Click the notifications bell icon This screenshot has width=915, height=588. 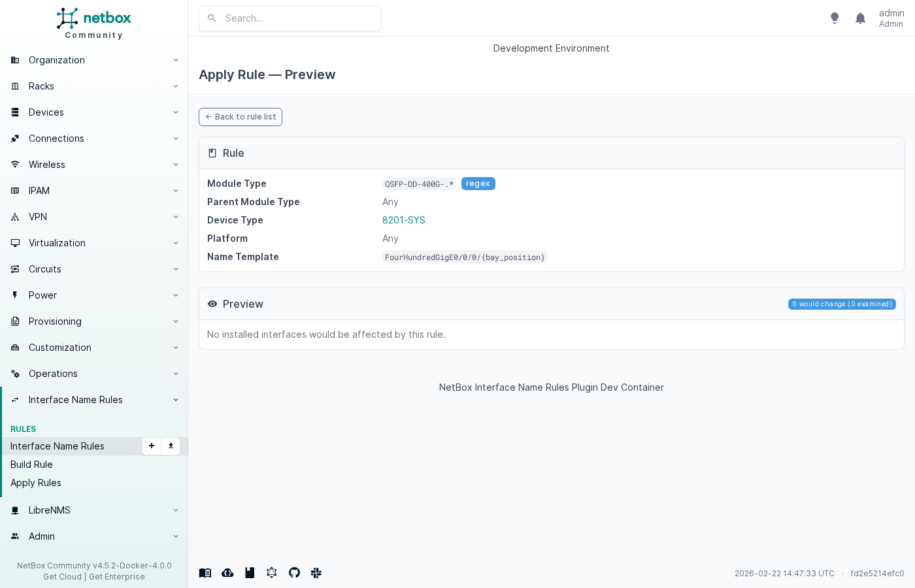point(860,18)
